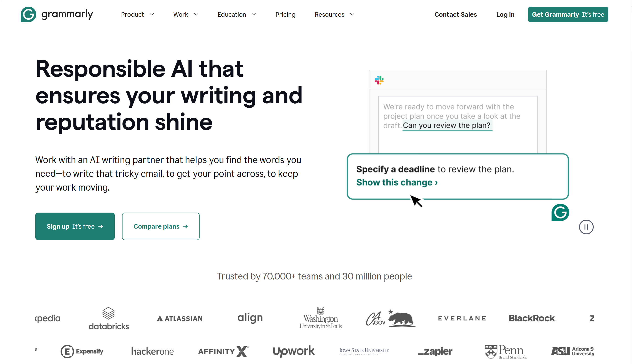Click the databricks logo
Image resolution: width=632 pixels, height=364 pixels.
(109, 318)
